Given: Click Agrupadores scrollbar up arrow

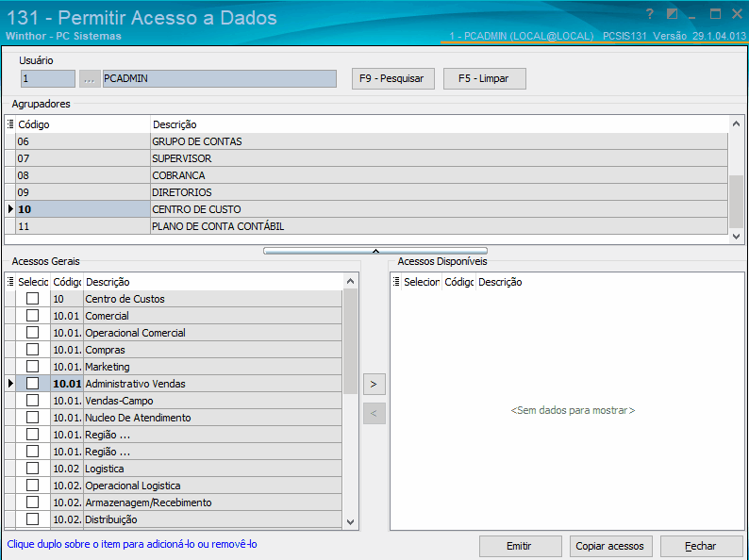Looking at the screenshot, I should 736,124.
